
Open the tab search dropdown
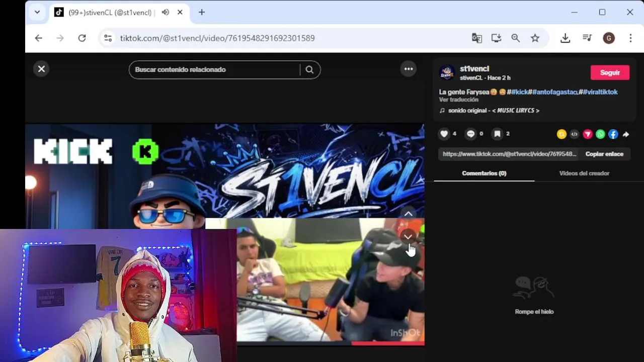(37, 12)
